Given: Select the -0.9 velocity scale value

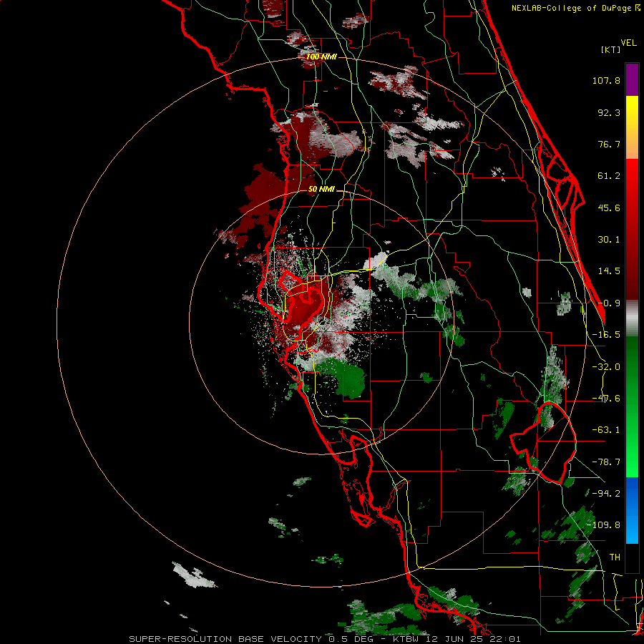Looking at the screenshot, I should [609, 303].
